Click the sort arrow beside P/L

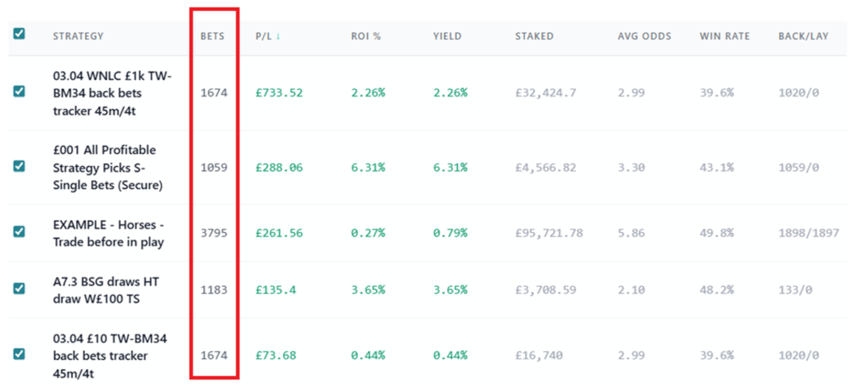coord(276,36)
